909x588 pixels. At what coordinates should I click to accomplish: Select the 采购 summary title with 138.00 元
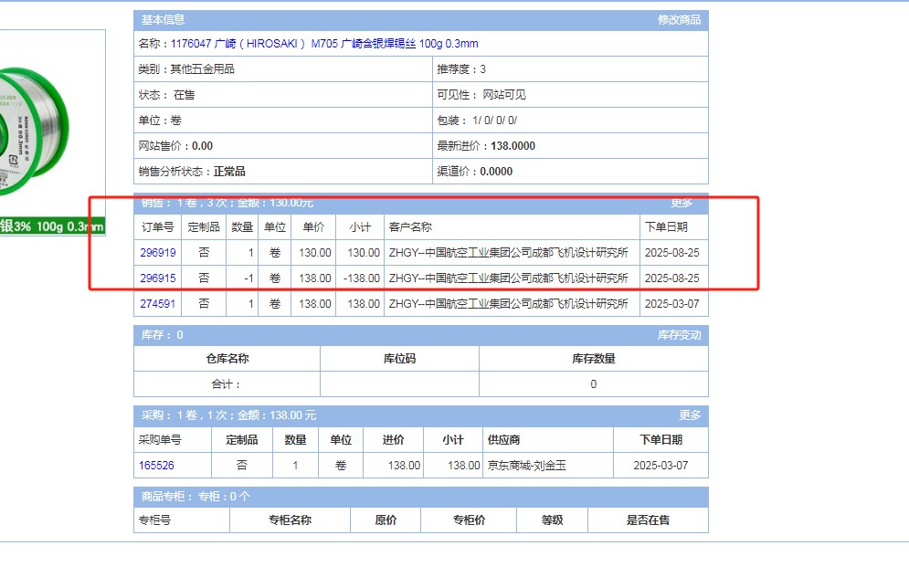[228, 415]
